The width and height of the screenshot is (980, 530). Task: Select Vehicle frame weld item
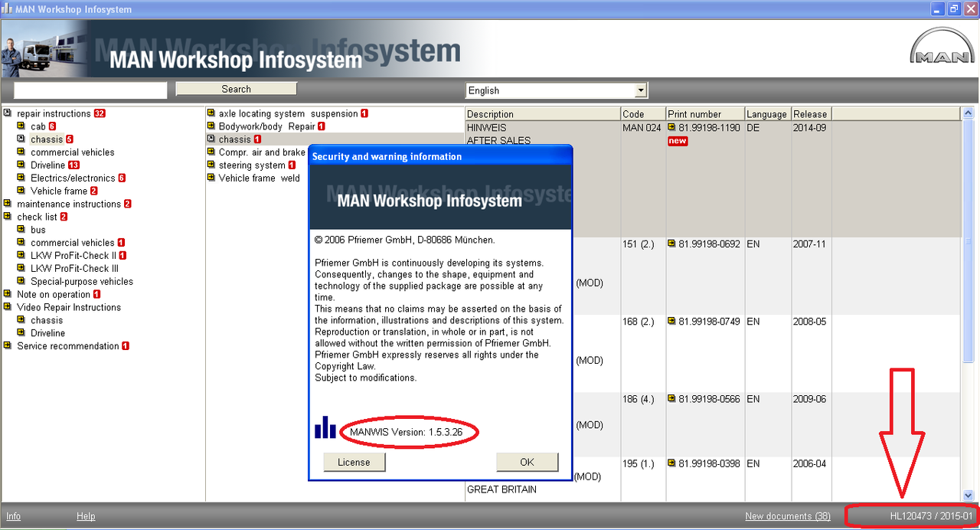[x=259, y=178]
